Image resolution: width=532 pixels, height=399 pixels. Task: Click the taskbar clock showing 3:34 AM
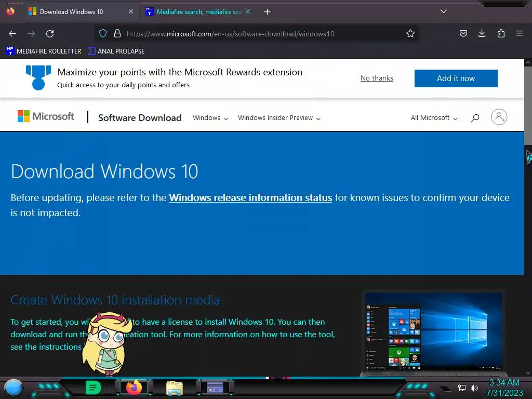click(504, 388)
